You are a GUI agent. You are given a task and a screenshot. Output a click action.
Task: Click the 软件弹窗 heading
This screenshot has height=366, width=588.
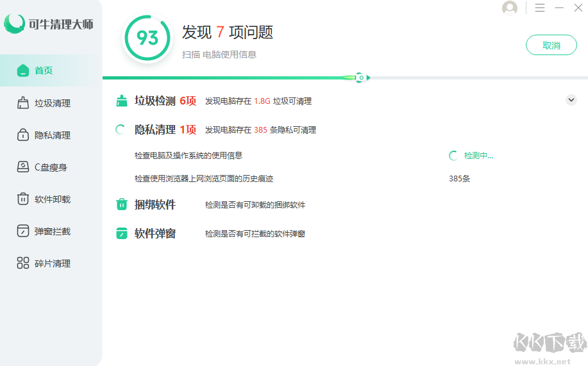155,233
